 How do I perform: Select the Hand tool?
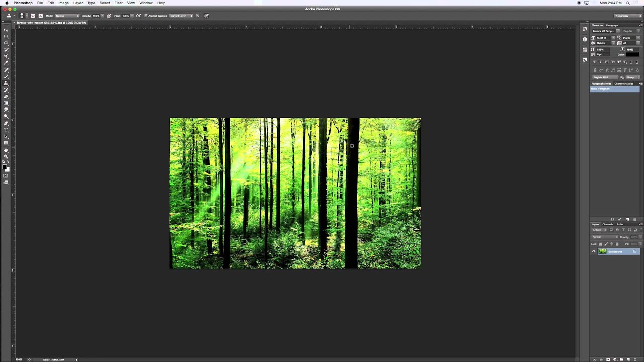(x=6, y=150)
